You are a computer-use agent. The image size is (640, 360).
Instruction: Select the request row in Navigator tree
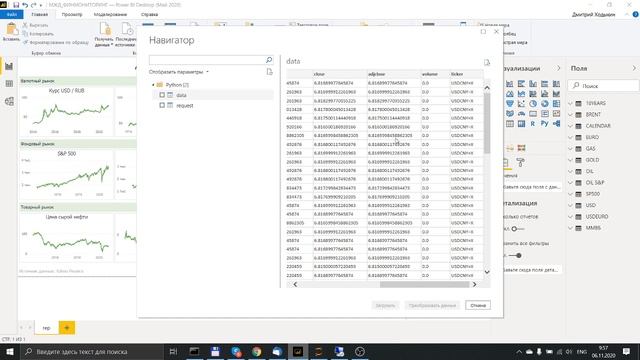pyautogui.click(x=213, y=105)
